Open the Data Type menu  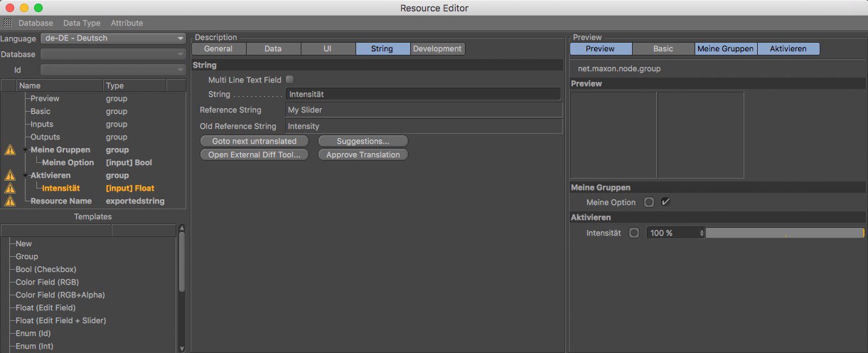tap(82, 23)
